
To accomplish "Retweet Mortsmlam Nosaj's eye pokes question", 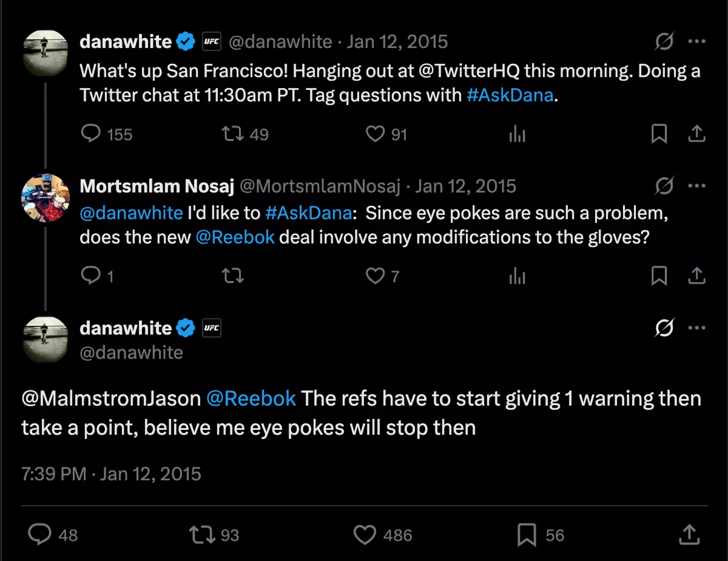I will [233, 276].
